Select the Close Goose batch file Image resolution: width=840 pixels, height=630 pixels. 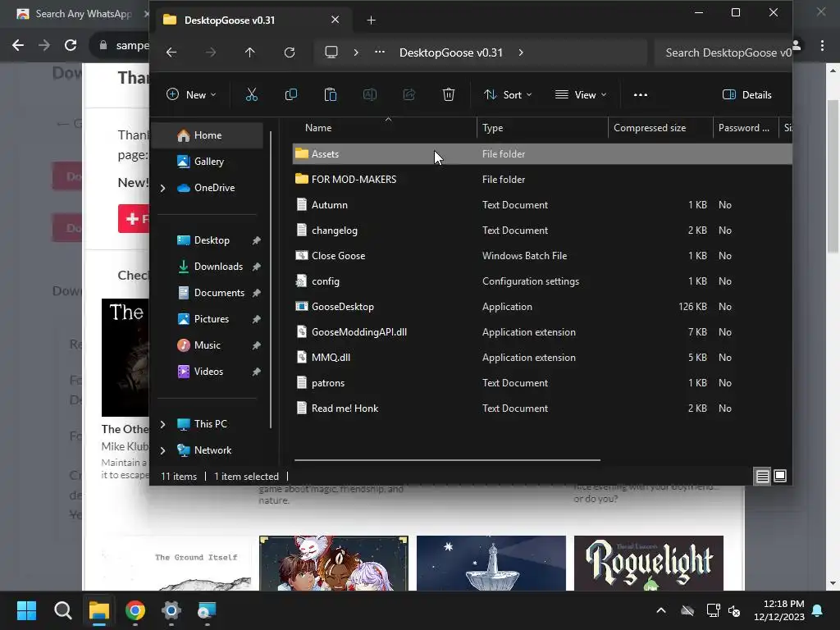[x=542, y=256]
